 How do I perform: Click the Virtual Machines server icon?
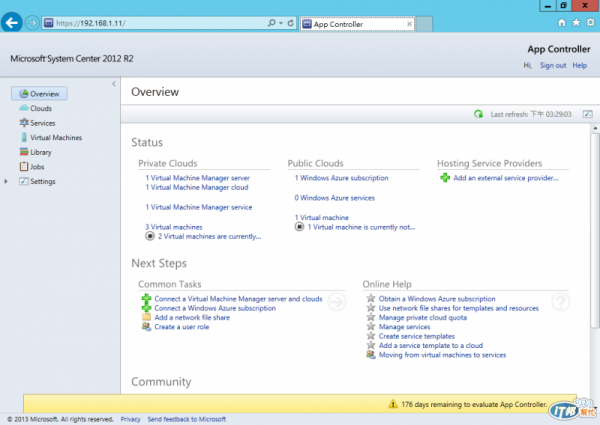(24, 137)
